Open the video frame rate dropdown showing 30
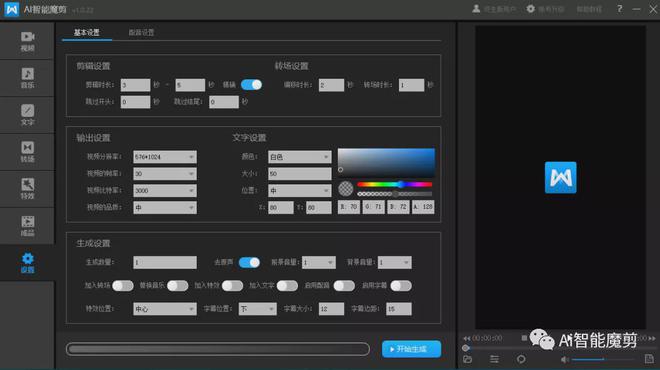The image size is (660, 370). (x=165, y=173)
